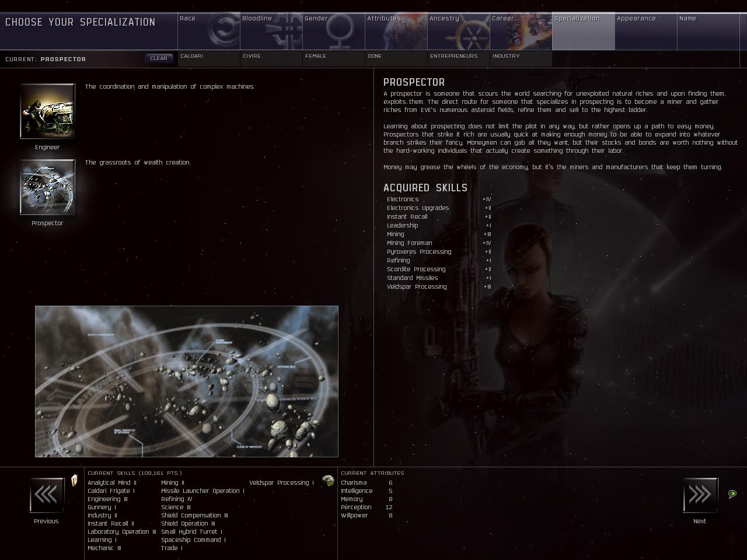Click the Perception attribute row
The image size is (747, 560).
[366, 508]
